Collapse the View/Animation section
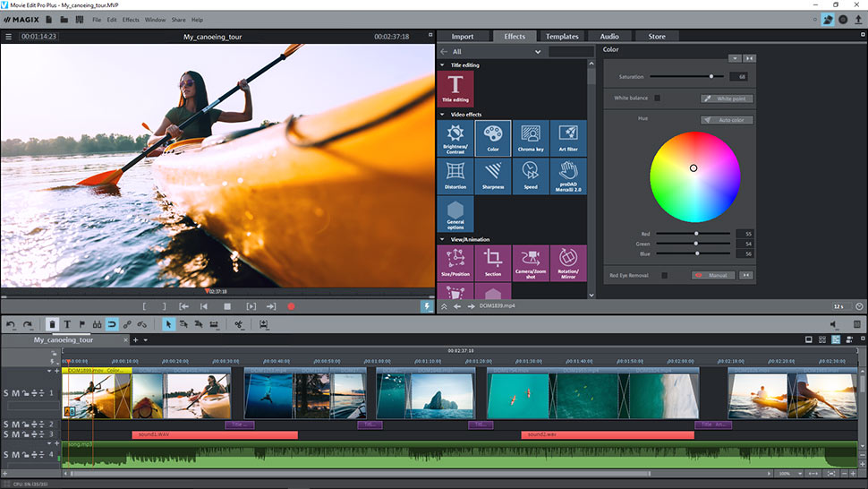 coord(442,239)
